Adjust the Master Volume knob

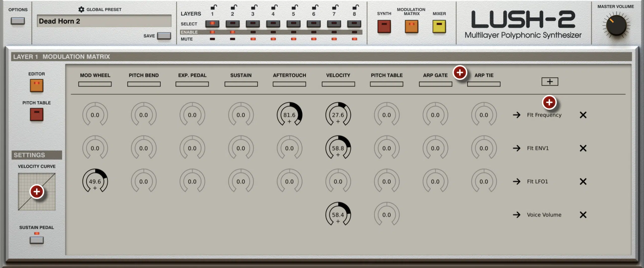tap(616, 25)
